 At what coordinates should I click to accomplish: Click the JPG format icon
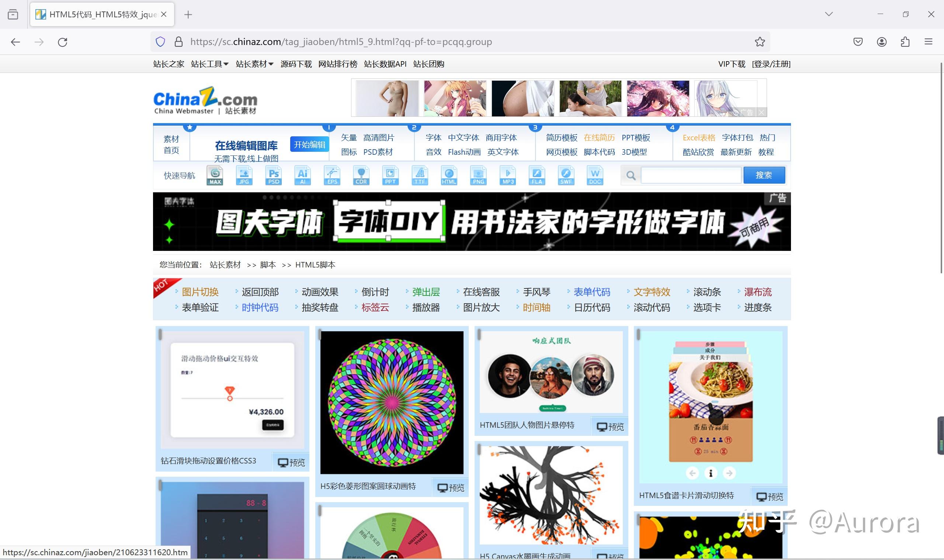click(244, 175)
